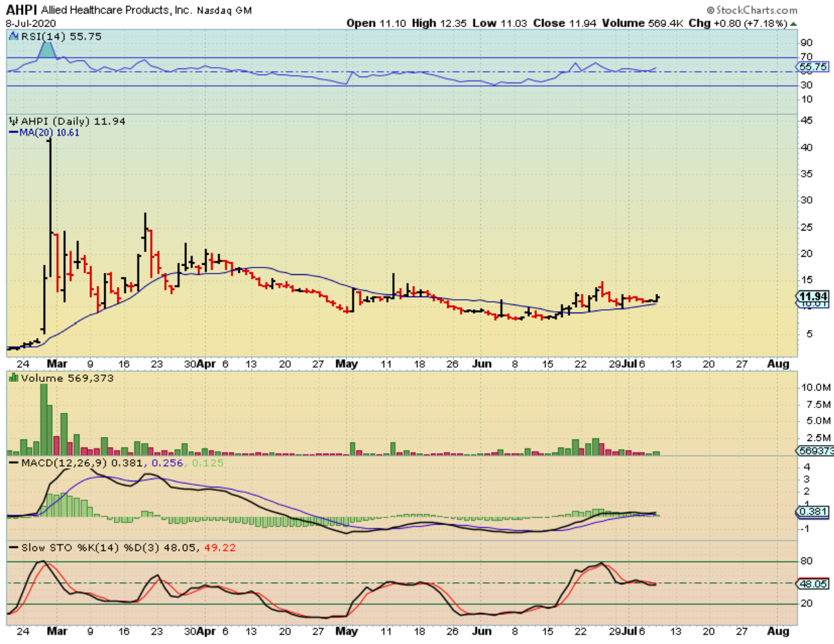Click the candlestick icon beside AHPI (Daily)
This screenshot has width=834, height=644.
click(13, 121)
